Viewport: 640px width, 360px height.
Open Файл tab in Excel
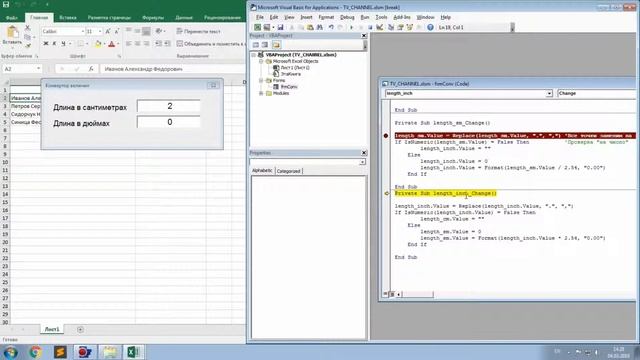tap(12, 18)
